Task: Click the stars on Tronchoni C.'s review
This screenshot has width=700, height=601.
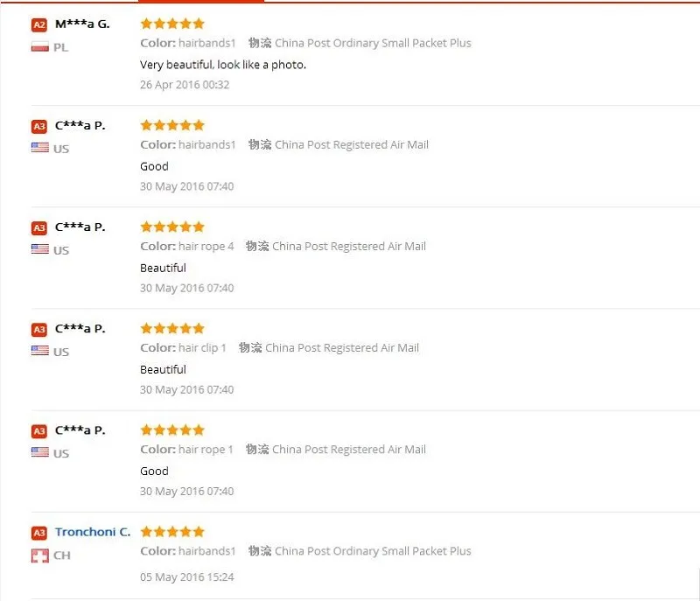Action: point(172,532)
